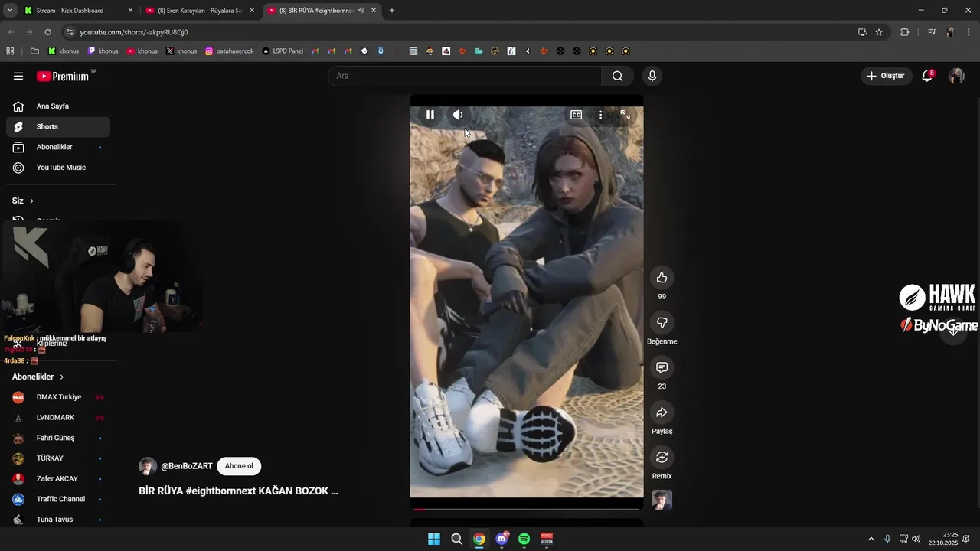
Task: Open the @BenBoZART channel link
Action: click(187, 466)
